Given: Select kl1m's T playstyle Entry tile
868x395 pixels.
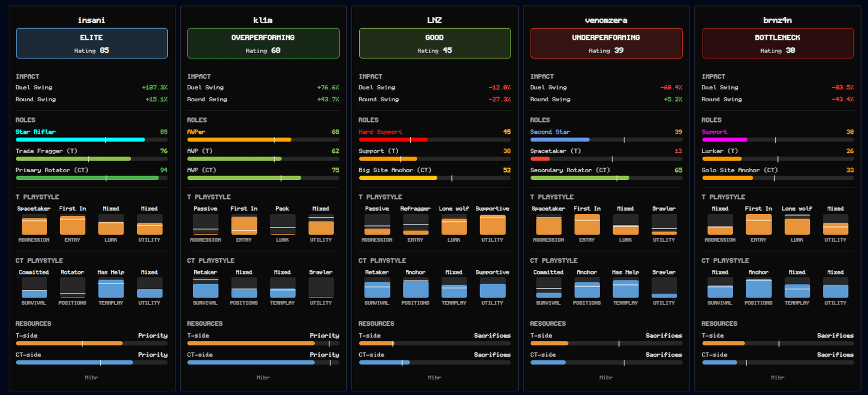Looking at the screenshot, I should pos(244,225).
